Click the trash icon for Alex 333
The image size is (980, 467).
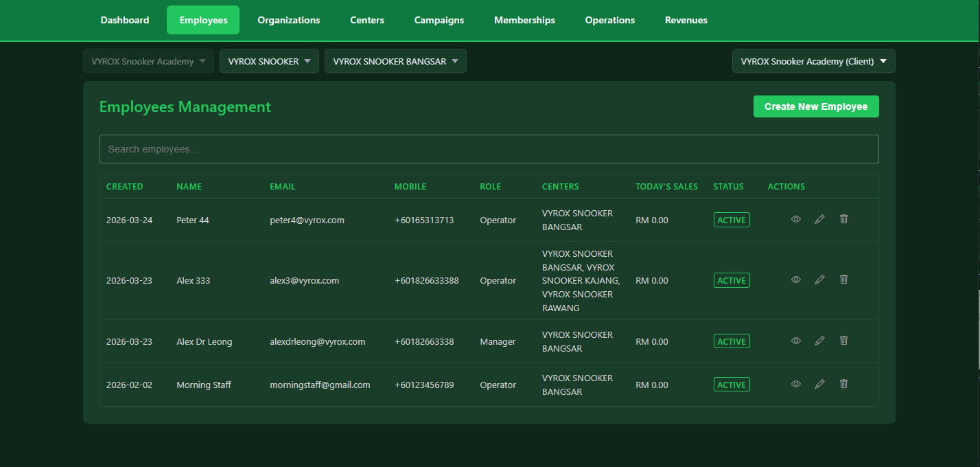843,280
